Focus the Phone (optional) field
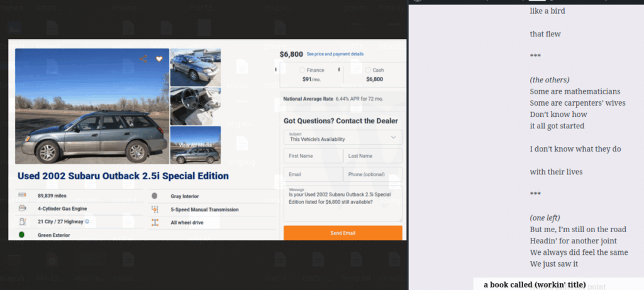Image resolution: width=644 pixels, height=290 pixels. (372, 174)
